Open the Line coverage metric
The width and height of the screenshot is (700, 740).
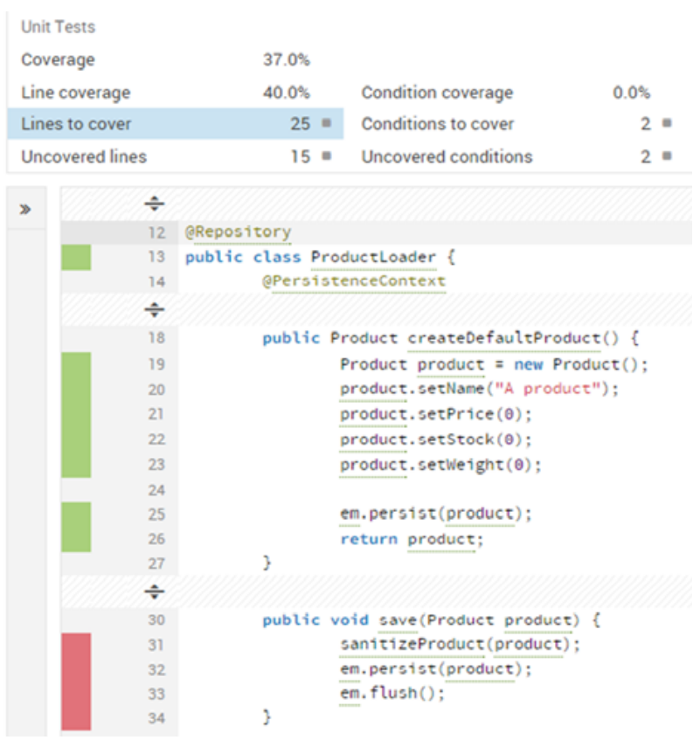pyautogui.click(x=75, y=93)
